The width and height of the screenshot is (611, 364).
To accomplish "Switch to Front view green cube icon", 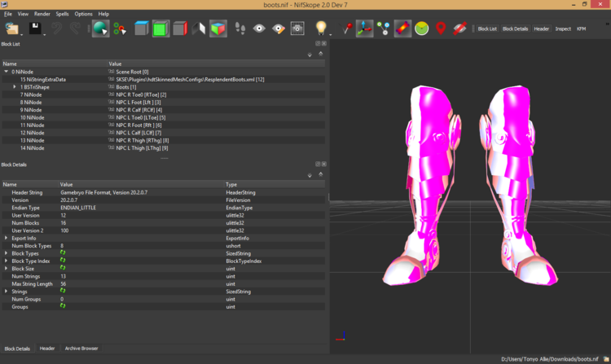I will pos(160,29).
